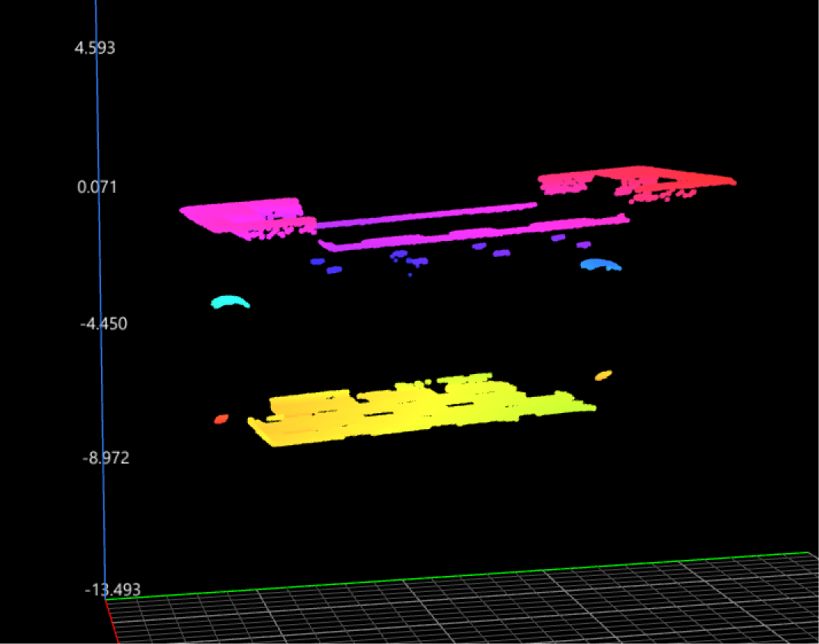Click the origin corner where axes meet

click(106, 600)
